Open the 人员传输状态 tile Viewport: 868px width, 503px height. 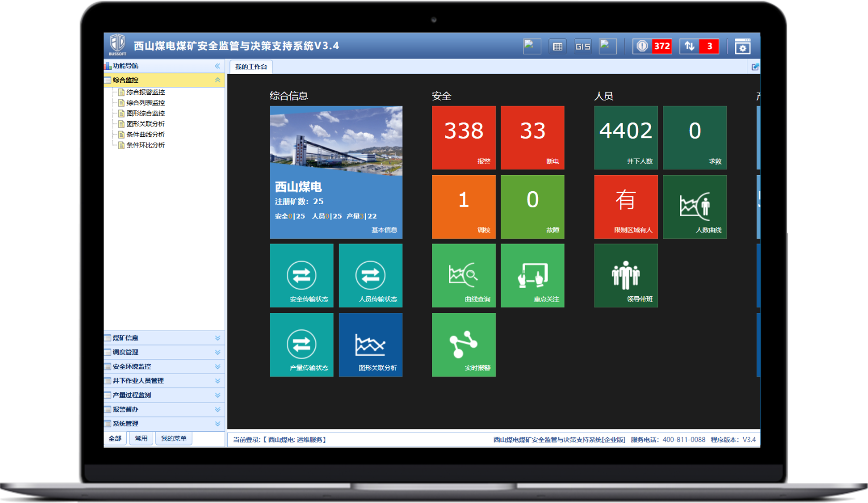[x=371, y=276]
